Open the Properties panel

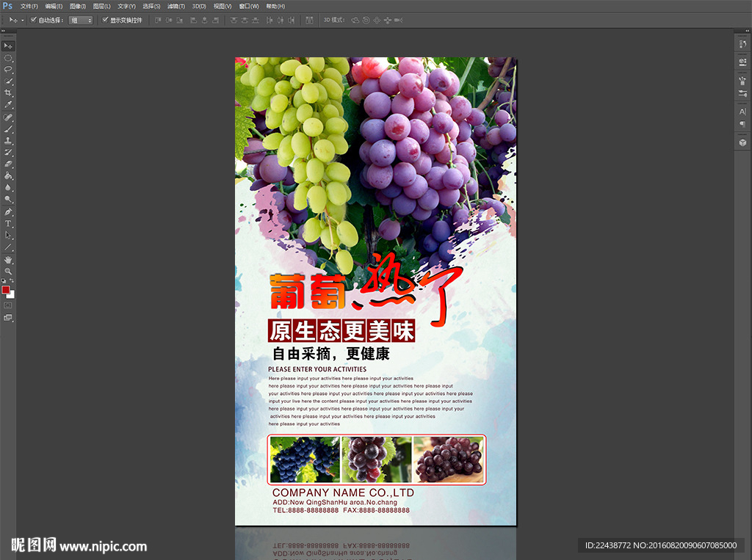coord(743,62)
